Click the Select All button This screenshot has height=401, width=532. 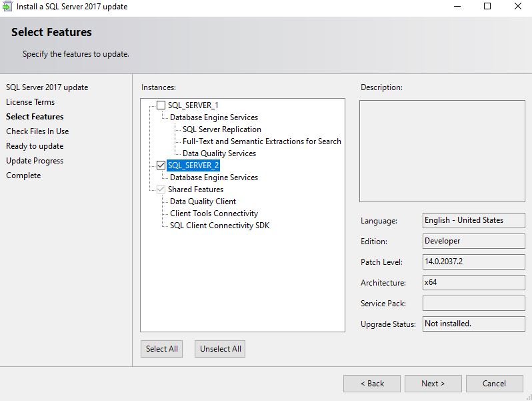click(x=161, y=349)
